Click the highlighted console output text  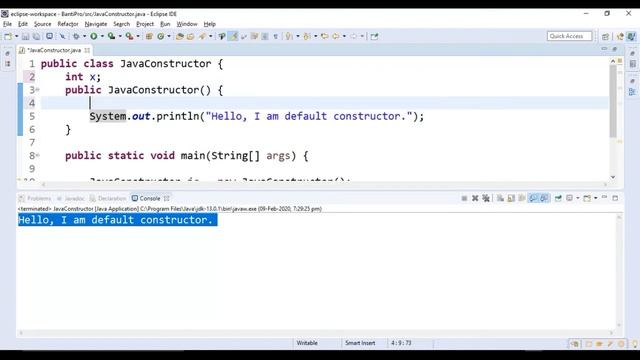click(x=117, y=220)
